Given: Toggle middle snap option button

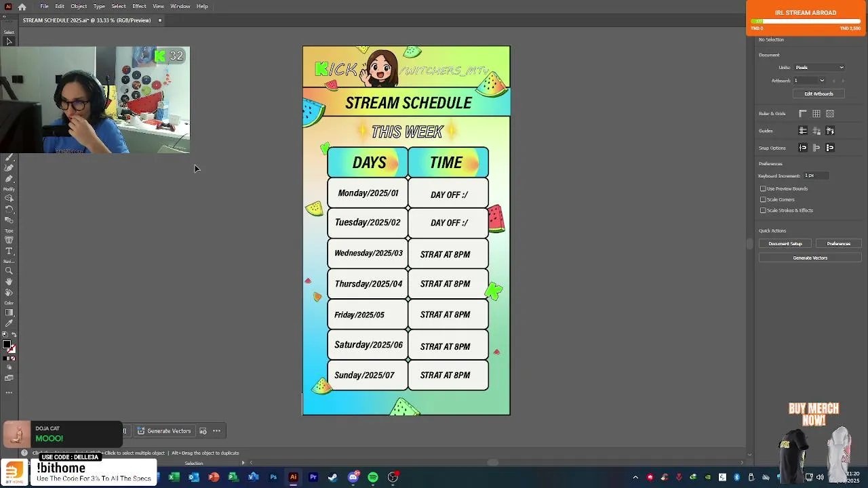Looking at the screenshot, I should [x=816, y=148].
